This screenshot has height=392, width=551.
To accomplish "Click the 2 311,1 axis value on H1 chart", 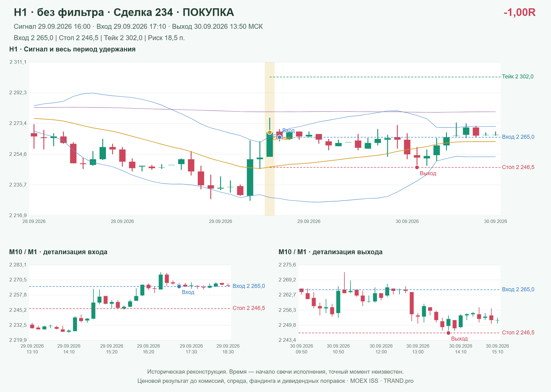I will coord(18,62).
